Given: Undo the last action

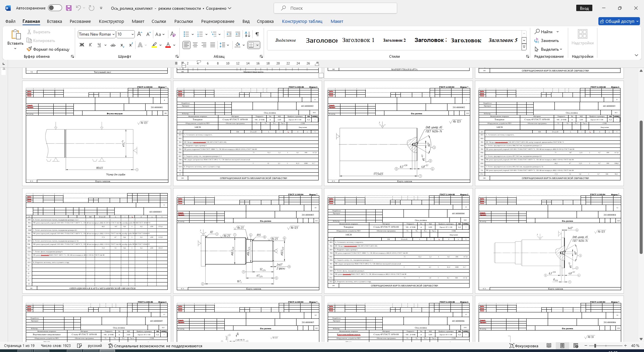Looking at the screenshot, I should [78, 8].
